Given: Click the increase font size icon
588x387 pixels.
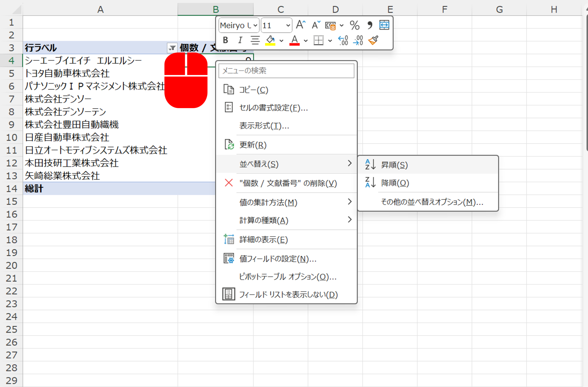Looking at the screenshot, I should pos(301,25).
